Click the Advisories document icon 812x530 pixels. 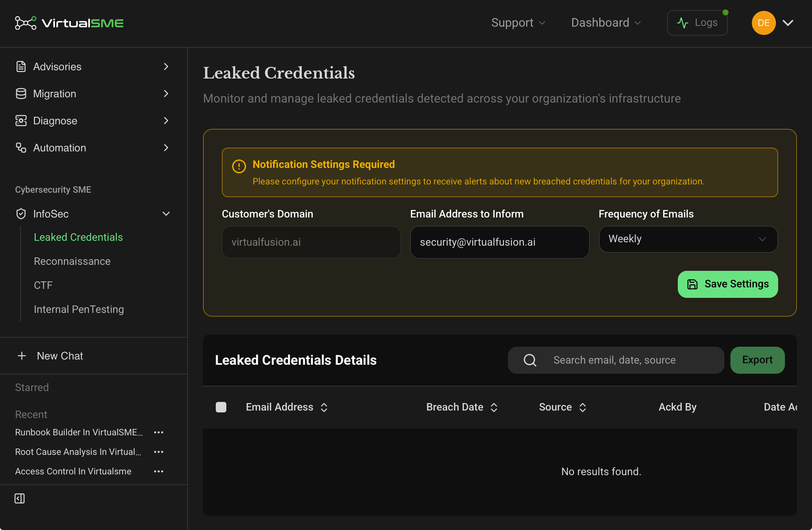click(21, 66)
